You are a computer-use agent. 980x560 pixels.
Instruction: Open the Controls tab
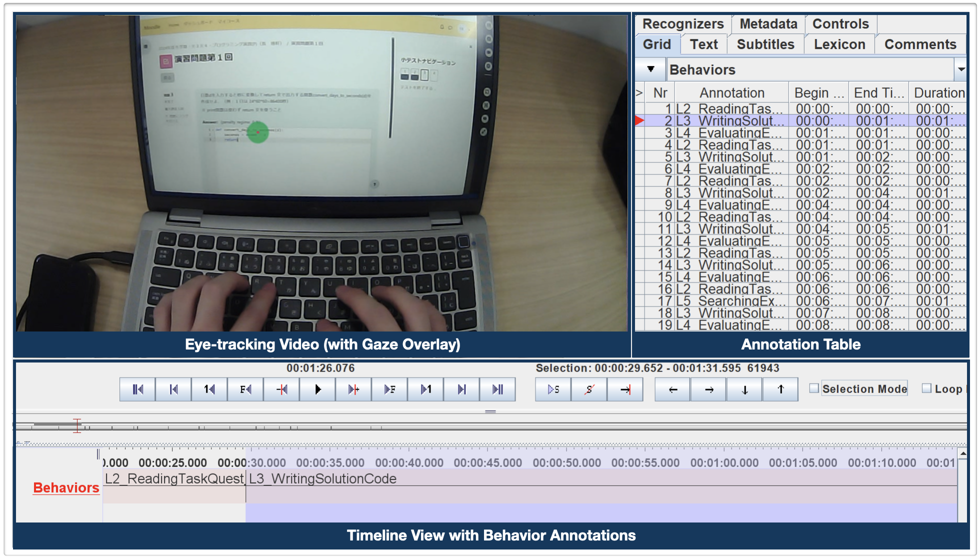pos(840,24)
